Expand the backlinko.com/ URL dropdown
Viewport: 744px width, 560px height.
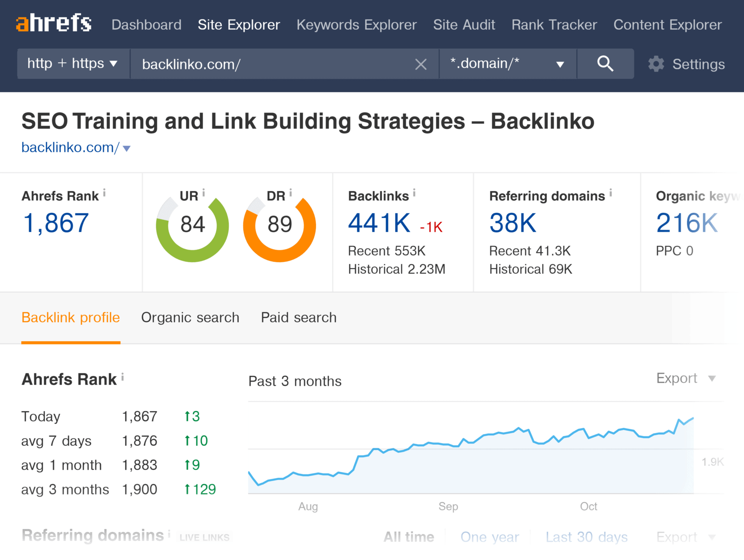(126, 148)
